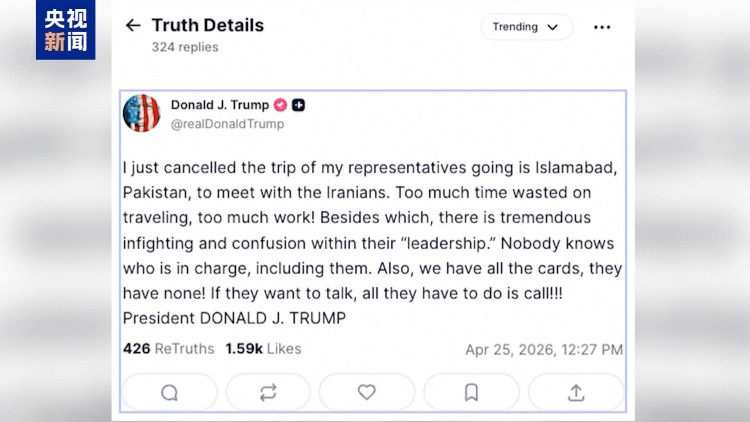Click Donald J. Trump's profile avatar
This screenshot has width=750, height=422.
(141, 113)
